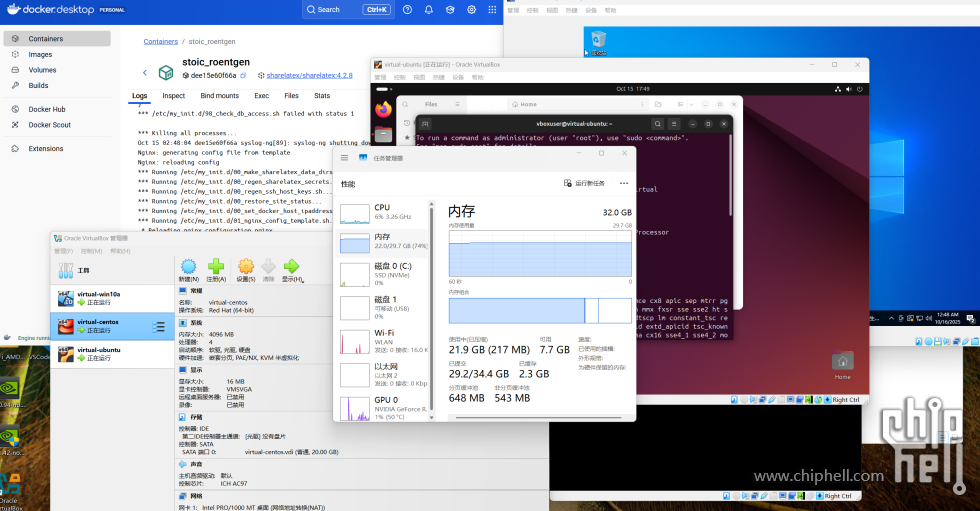The height and width of the screenshot is (511, 980).
Task: Open Images in Docker sidebar
Action: click(40, 54)
